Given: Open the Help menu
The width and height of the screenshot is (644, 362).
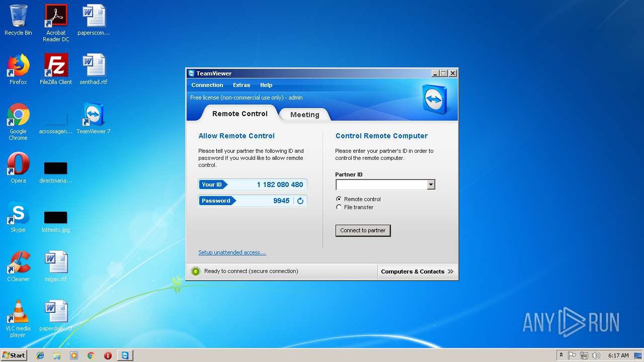Looking at the screenshot, I should 266,85.
